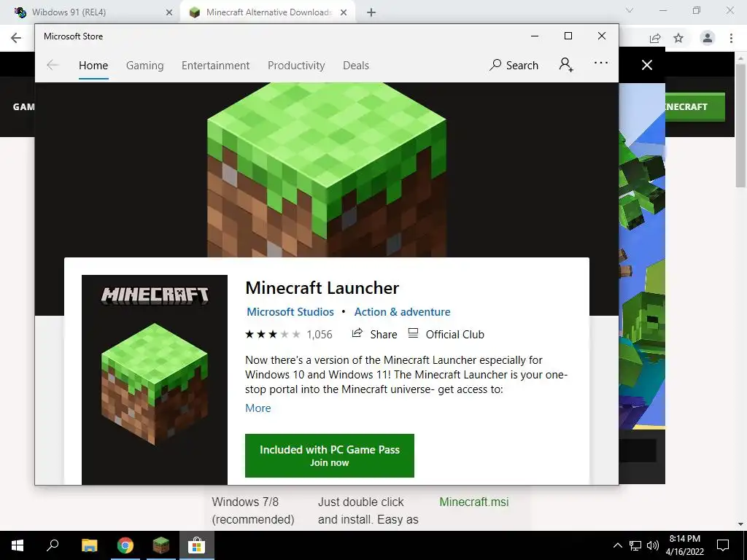This screenshot has height=560, width=747.
Task: Open the Chrome profile avatar
Action: tap(708, 38)
